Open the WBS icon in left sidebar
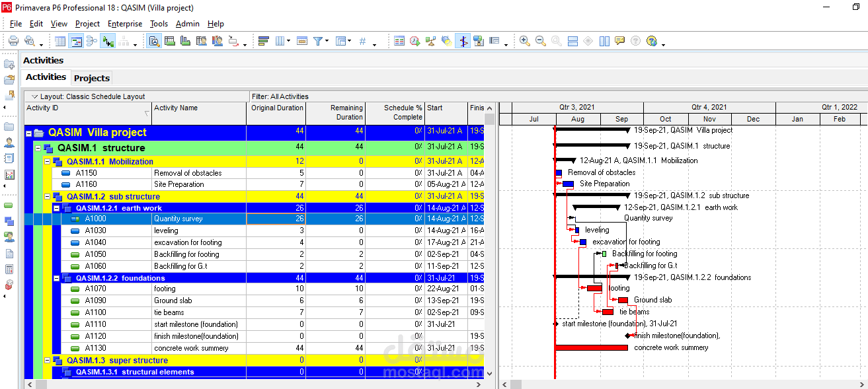 point(9,222)
